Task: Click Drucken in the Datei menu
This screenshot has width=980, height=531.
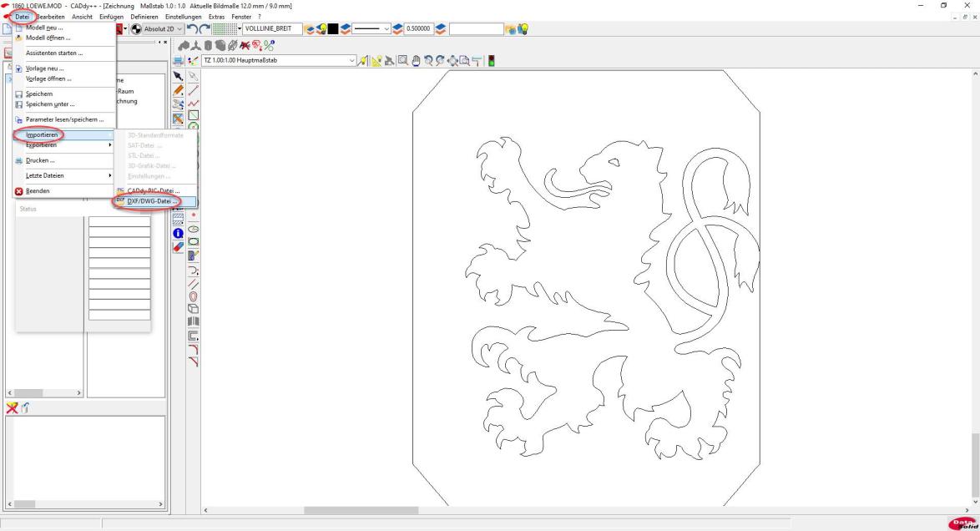Action: tap(64, 160)
